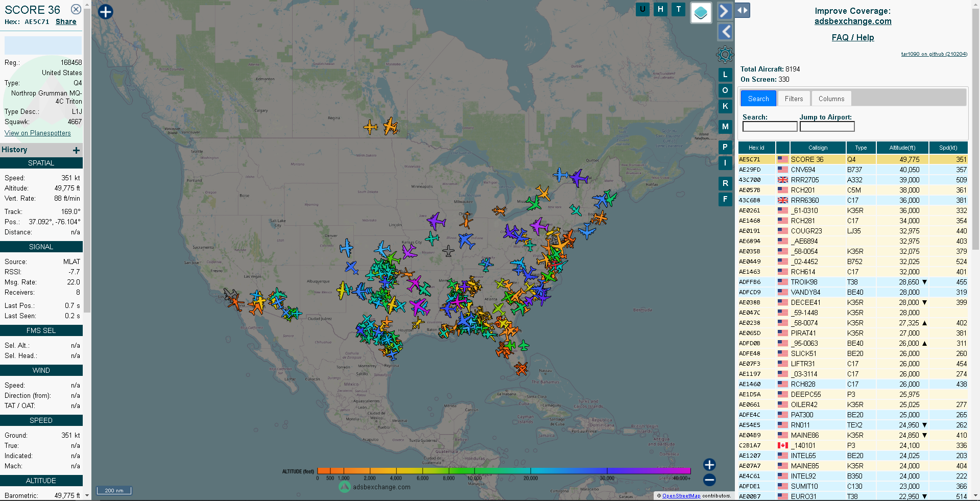980x501 pixels.
Task: Select the SUMIT10 aircraft row
Action: [x=853, y=486]
